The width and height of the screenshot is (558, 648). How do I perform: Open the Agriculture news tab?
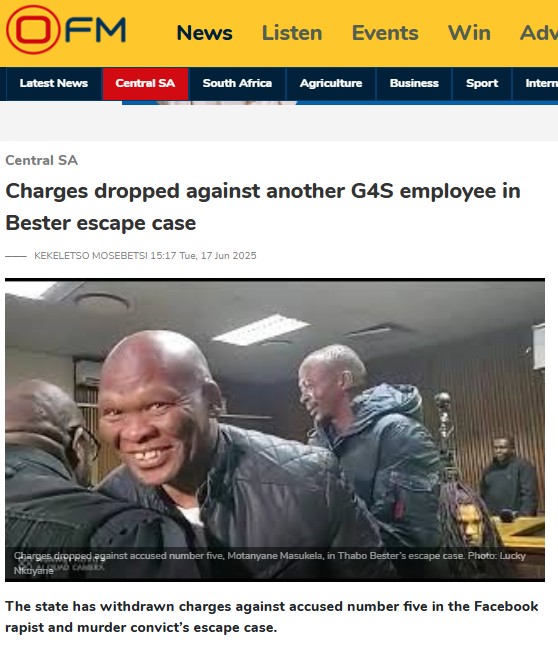(331, 83)
